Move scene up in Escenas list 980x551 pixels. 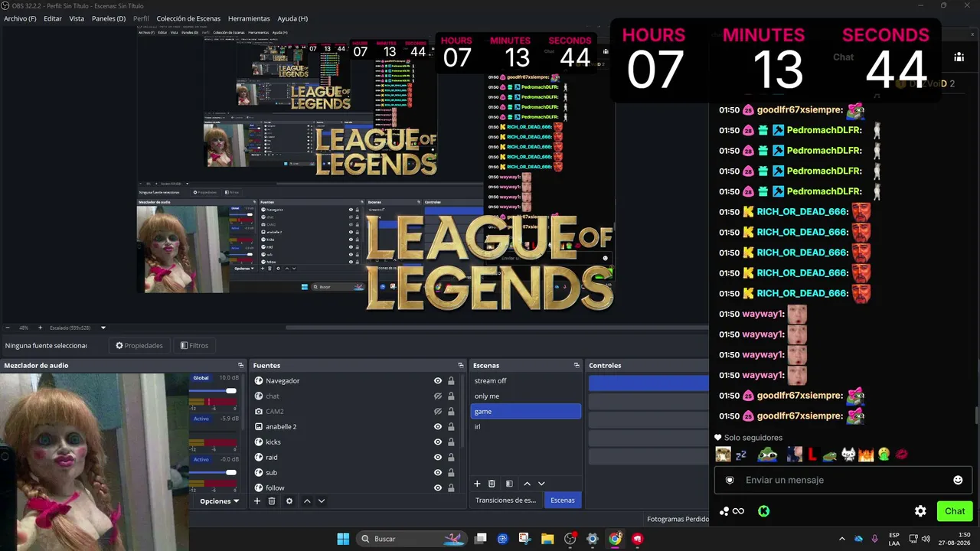527,484
